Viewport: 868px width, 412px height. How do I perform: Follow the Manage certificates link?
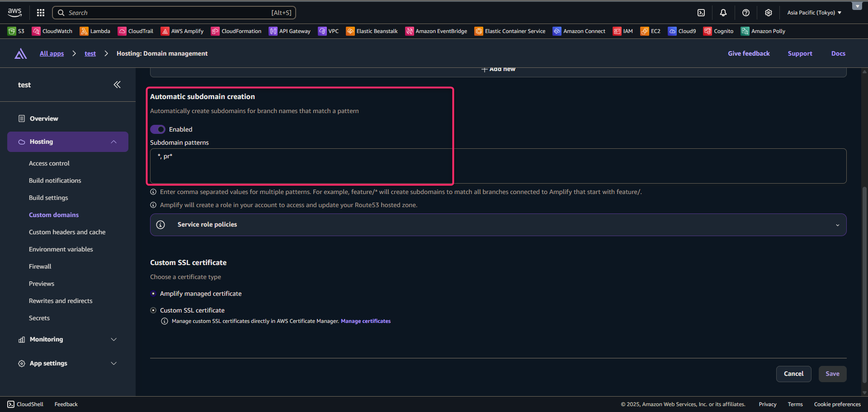point(366,321)
